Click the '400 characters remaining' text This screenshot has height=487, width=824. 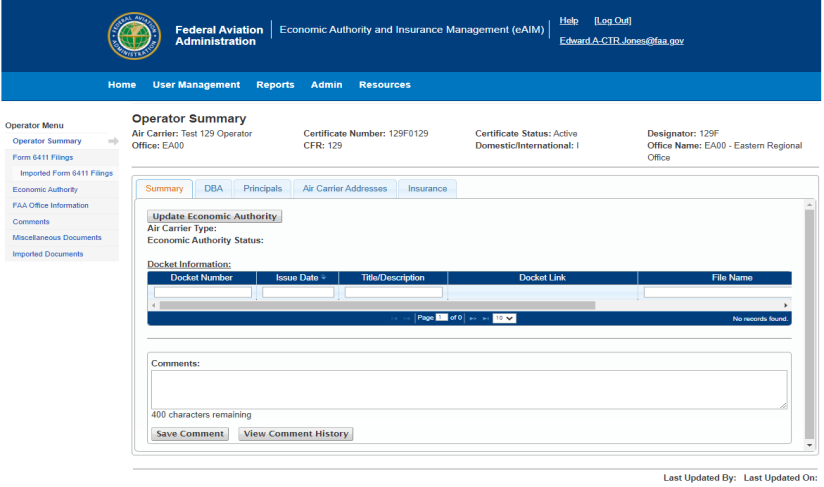click(x=201, y=415)
